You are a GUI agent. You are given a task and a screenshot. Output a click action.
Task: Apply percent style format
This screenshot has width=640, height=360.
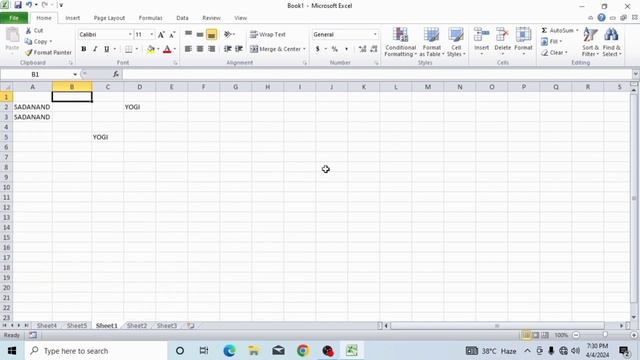pyautogui.click(x=335, y=49)
